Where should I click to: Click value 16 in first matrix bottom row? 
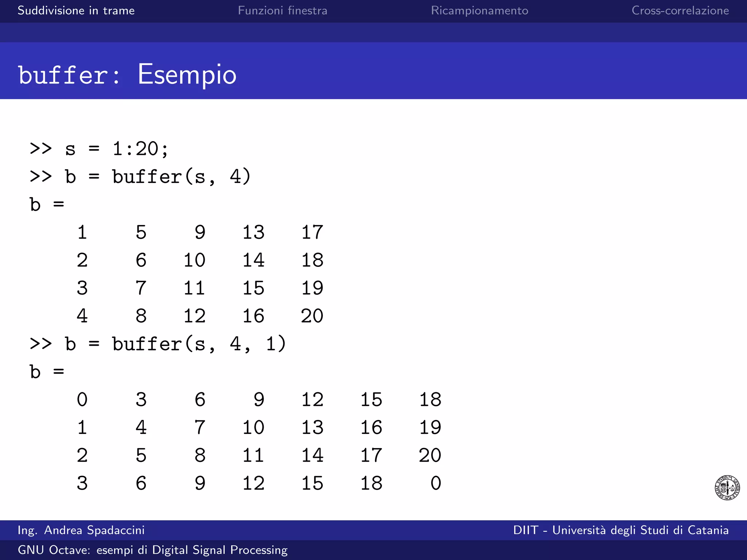pyautogui.click(x=253, y=316)
